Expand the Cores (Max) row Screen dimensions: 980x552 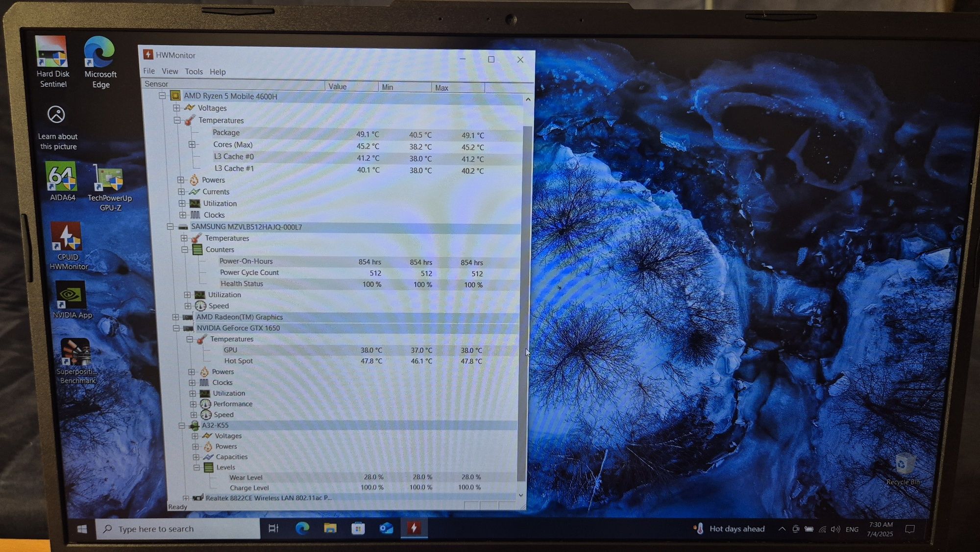pyautogui.click(x=192, y=144)
